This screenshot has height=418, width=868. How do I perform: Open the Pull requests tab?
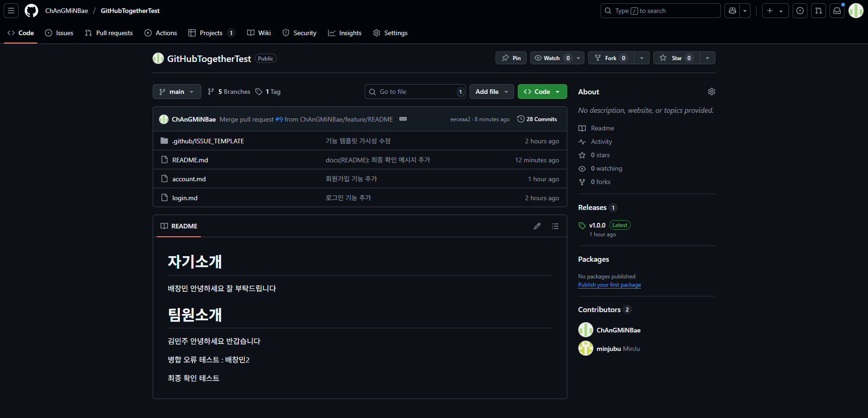[109, 33]
